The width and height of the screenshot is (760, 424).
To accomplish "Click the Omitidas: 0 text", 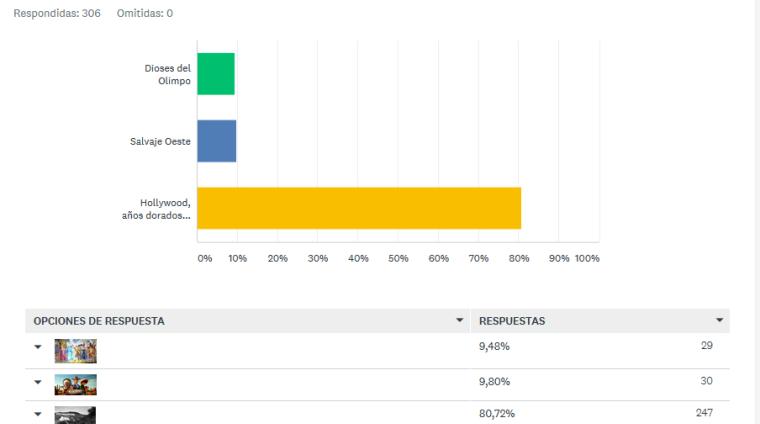I will coord(144,13).
